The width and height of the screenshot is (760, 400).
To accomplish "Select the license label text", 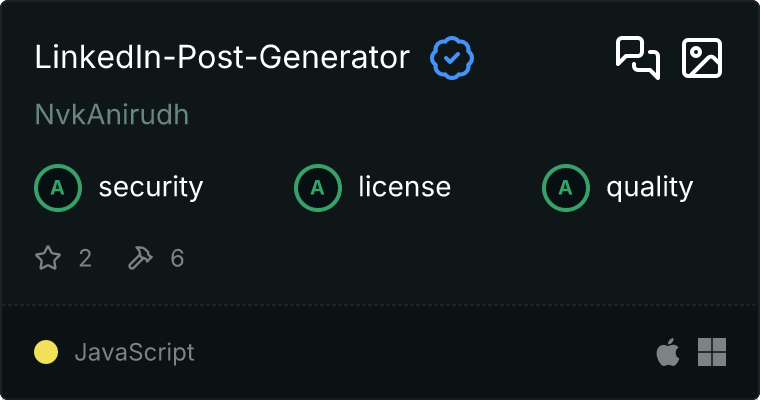I will [x=404, y=187].
